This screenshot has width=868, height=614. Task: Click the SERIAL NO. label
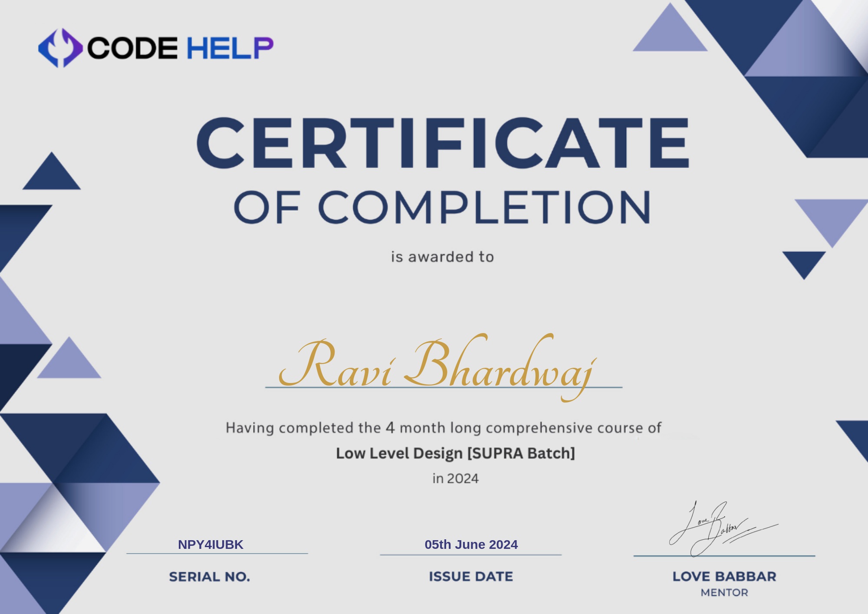point(210,577)
